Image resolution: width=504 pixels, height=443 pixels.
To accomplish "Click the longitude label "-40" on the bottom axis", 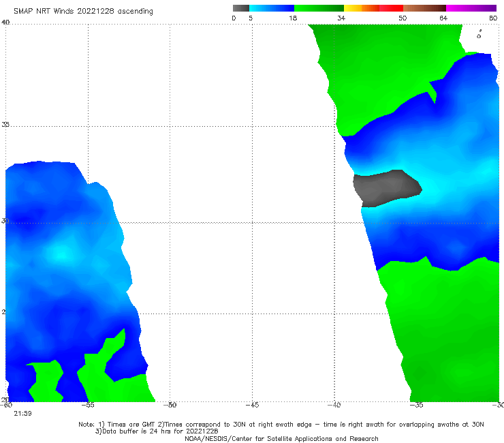I will pyautogui.click(x=334, y=405).
